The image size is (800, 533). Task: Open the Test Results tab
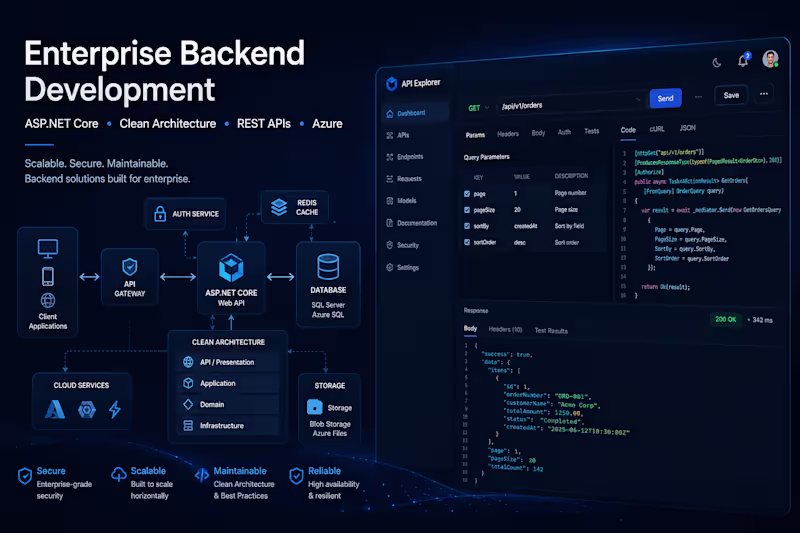click(x=551, y=331)
